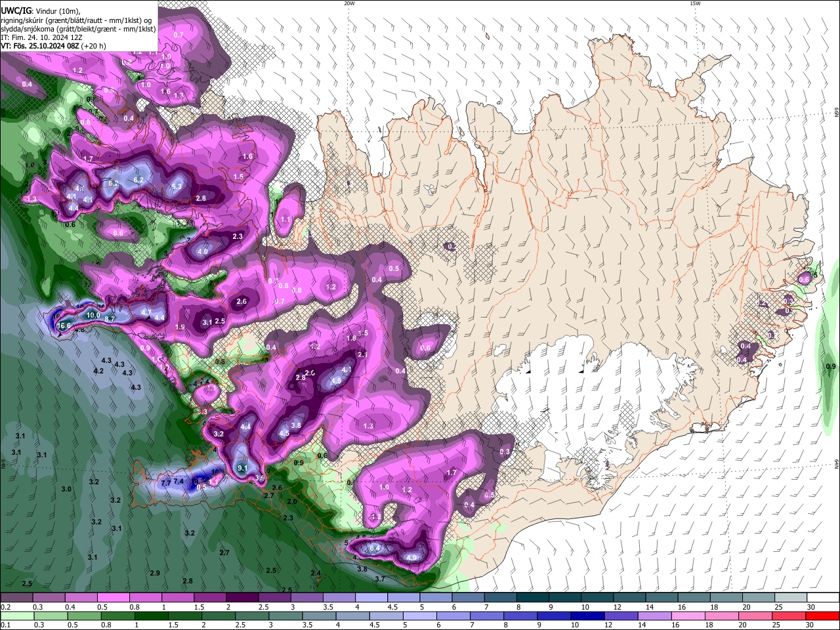
Task: Click the 8.7 precipitation value on the map
Action: pyautogui.click(x=110, y=319)
